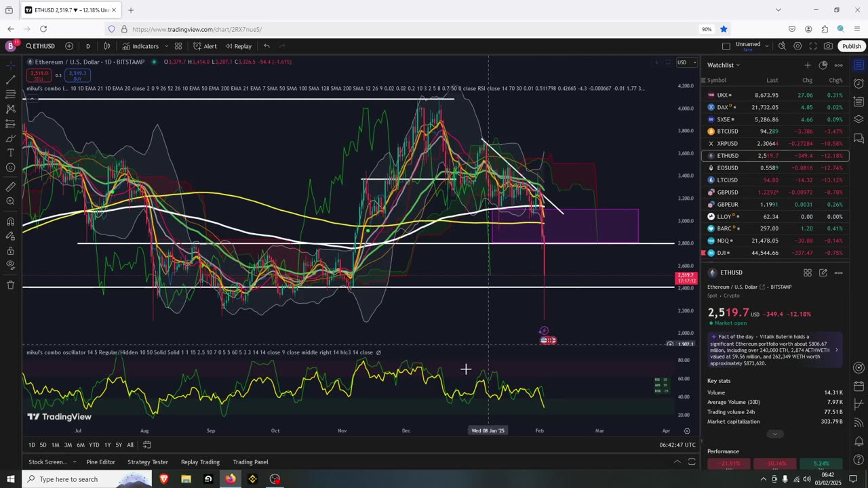Toggle the layout setup square
Image resolution: width=868 pixels, height=488 pixels.
(726, 46)
